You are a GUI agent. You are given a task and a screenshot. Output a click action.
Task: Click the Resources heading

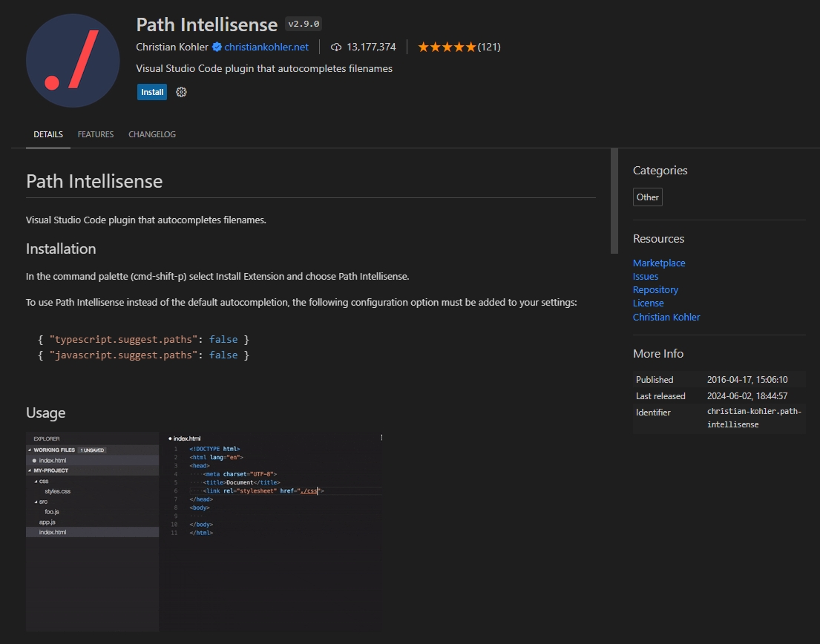(x=658, y=238)
